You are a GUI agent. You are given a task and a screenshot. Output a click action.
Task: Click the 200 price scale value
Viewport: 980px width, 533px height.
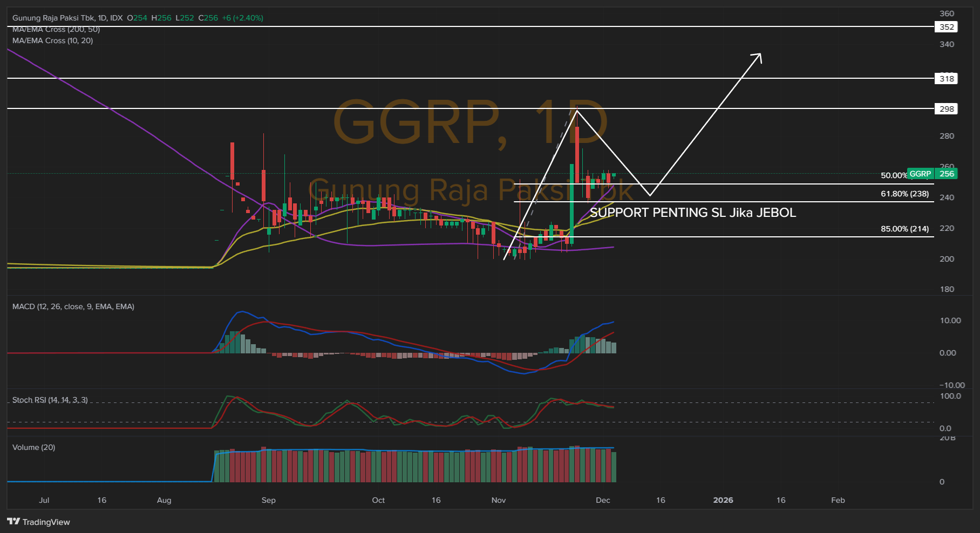[947, 259]
